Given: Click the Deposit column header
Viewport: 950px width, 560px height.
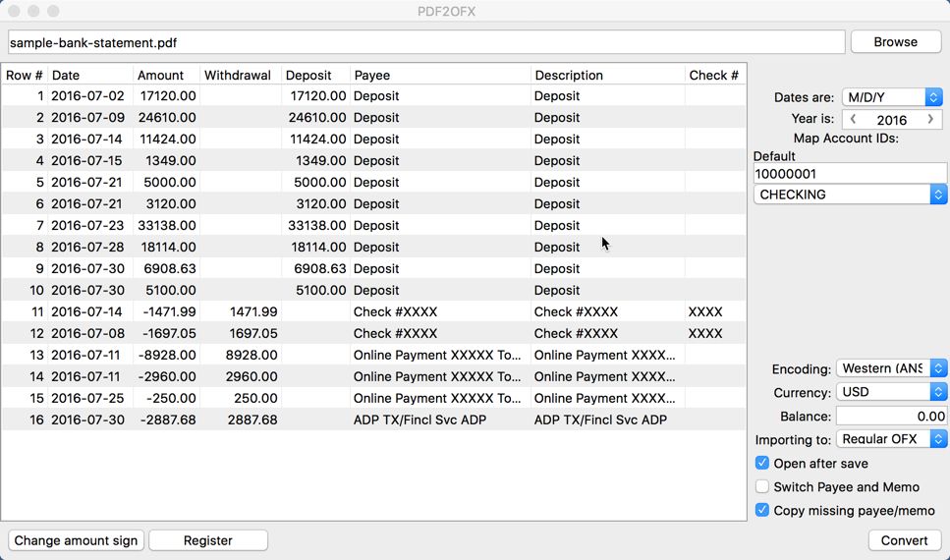Looking at the screenshot, I should [315, 75].
